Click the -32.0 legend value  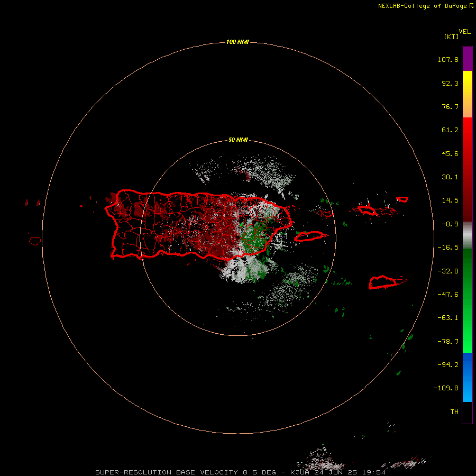click(448, 271)
